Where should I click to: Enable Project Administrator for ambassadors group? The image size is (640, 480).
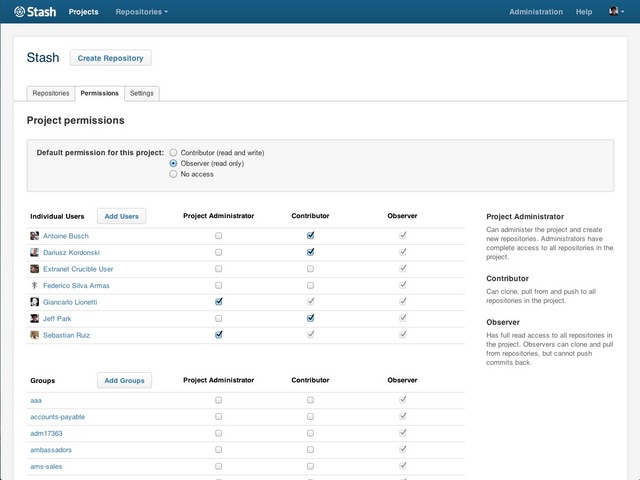[x=219, y=450]
